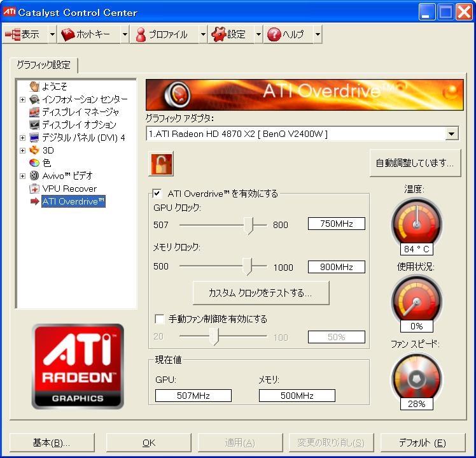Click the ようこそ hand icon in tree

[34, 86]
